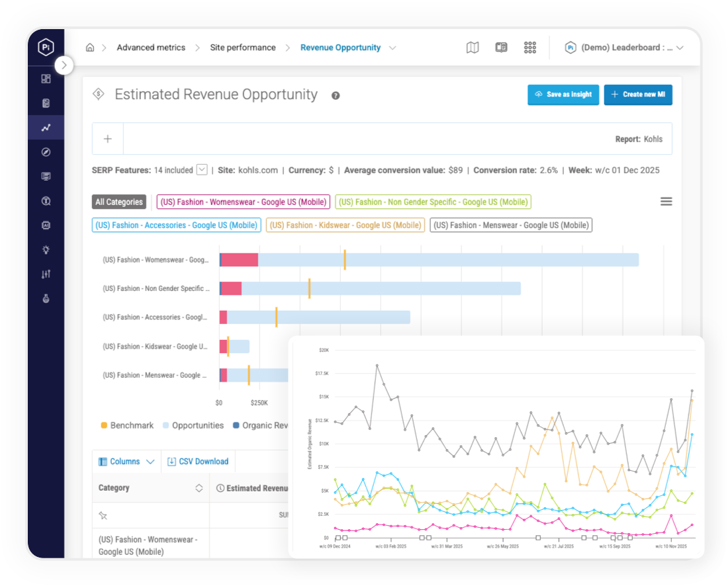Open the Columns dropdown above the table
The width and height of the screenshot is (728, 586).
click(126, 461)
